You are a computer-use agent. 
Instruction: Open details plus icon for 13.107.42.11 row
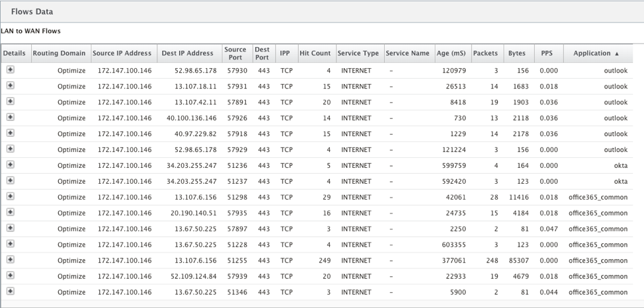11,101
